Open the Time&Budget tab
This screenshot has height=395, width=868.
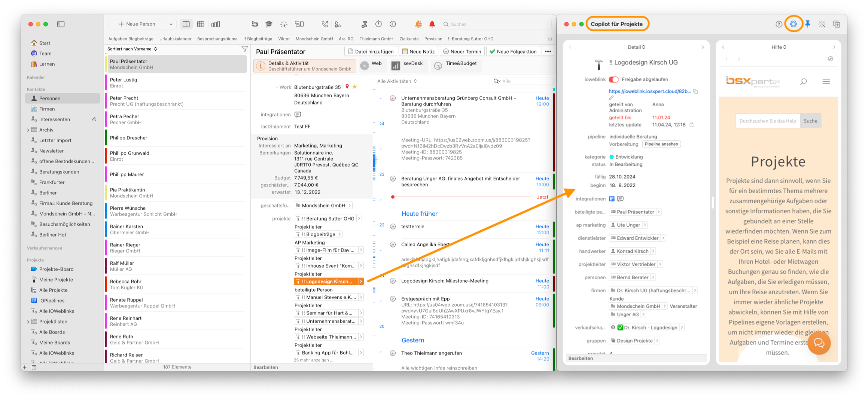(x=456, y=66)
